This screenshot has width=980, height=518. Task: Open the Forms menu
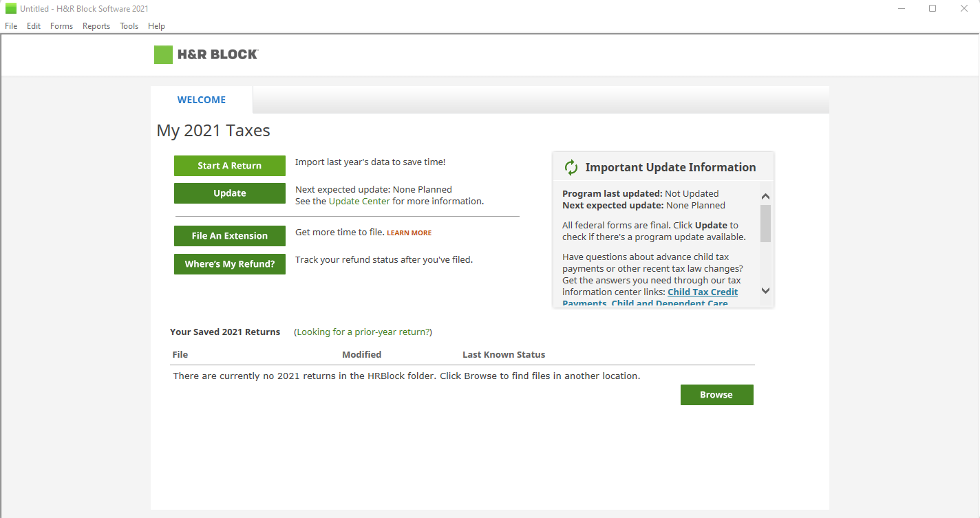[x=61, y=25]
